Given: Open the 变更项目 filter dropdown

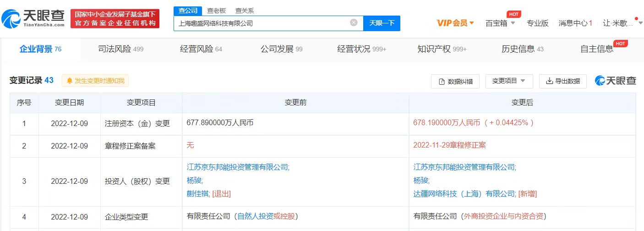Looking at the screenshot, I should click(x=509, y=81).
